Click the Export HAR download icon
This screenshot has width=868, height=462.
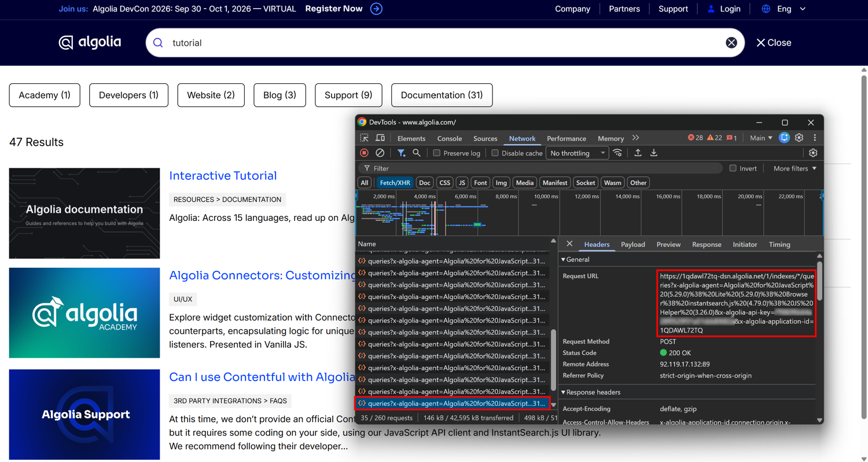[x=654, y=153]
